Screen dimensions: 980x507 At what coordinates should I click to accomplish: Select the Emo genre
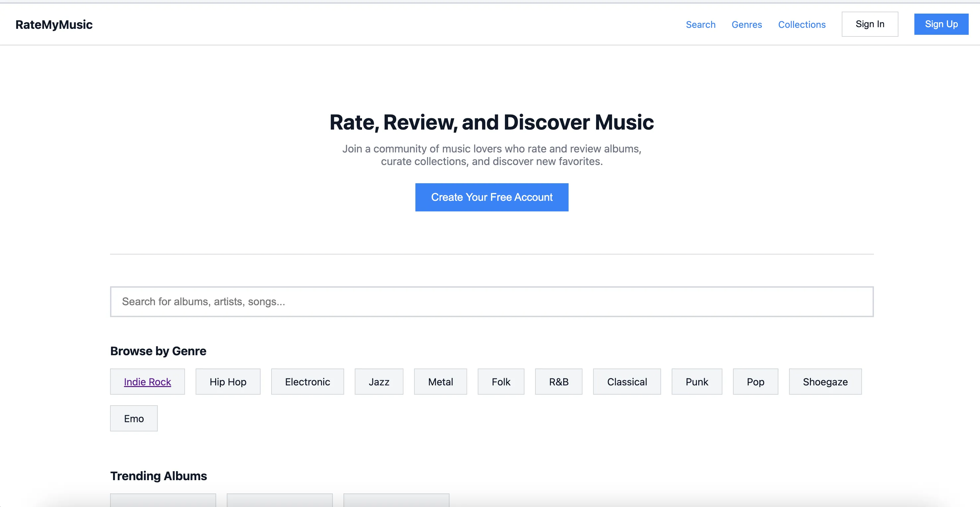point(134,419)
